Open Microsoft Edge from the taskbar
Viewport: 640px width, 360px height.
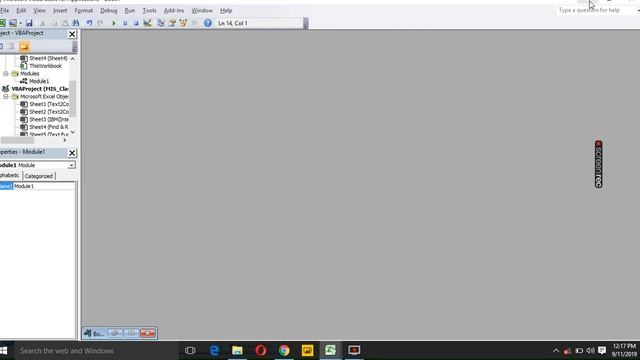214,351
